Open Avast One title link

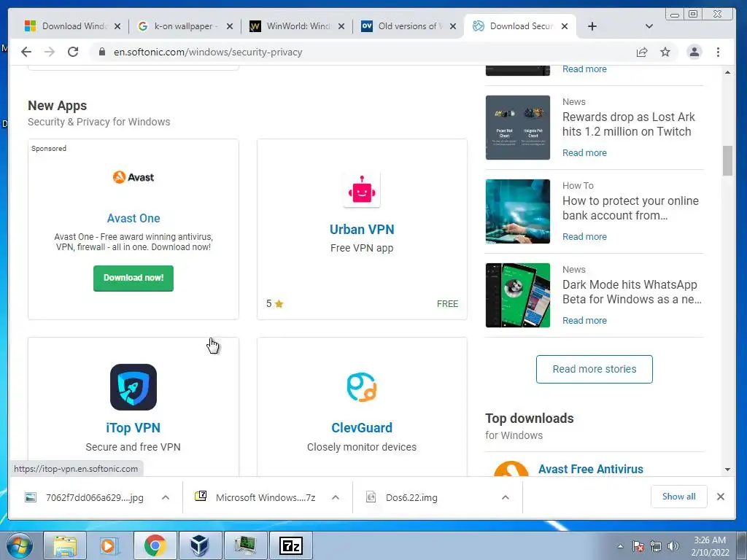coord(133,218)
